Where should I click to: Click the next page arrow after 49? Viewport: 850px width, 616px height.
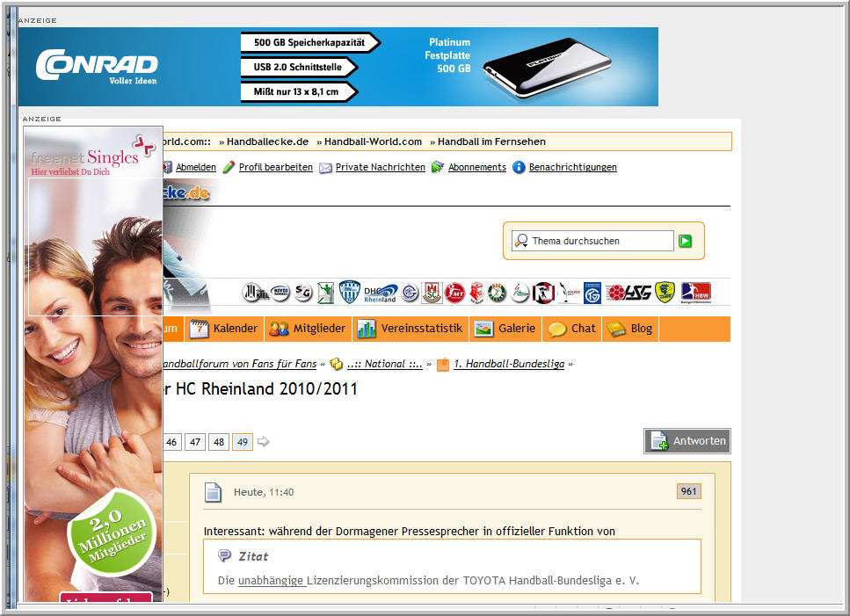[263, 442]
